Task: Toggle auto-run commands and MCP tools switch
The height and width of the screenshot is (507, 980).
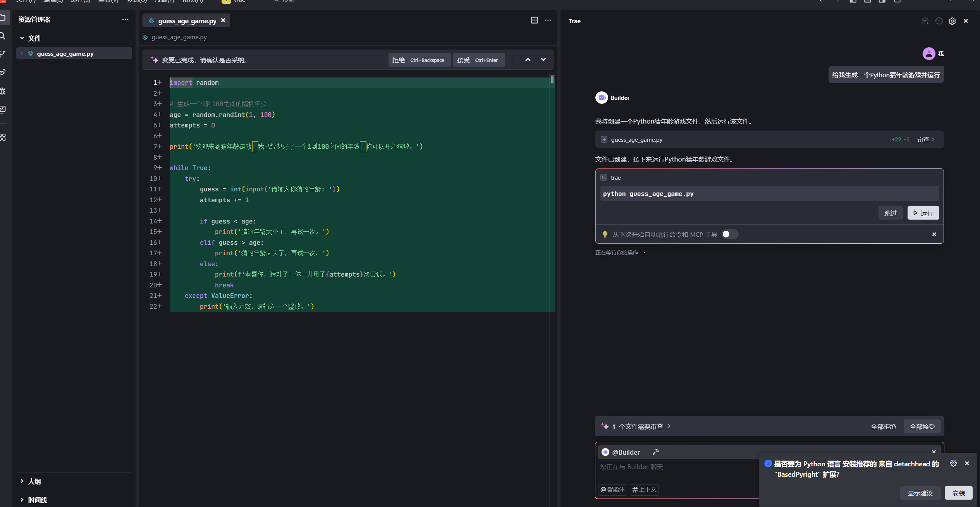Action: coord(729,234)
